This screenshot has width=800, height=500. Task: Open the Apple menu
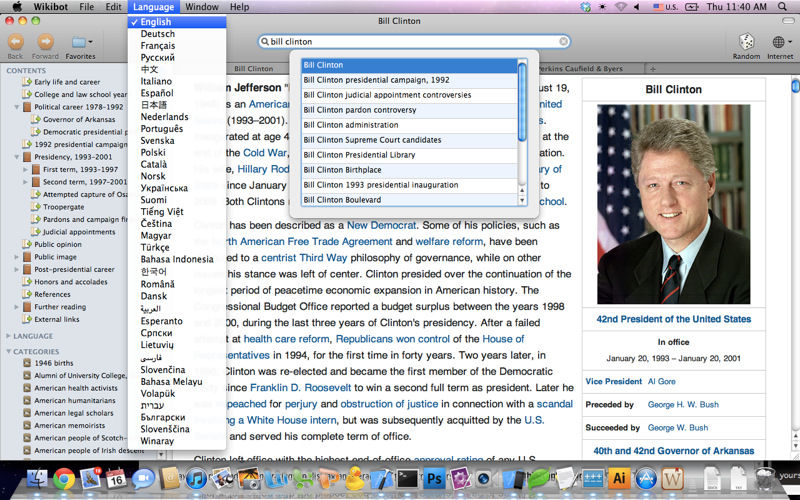17,7
